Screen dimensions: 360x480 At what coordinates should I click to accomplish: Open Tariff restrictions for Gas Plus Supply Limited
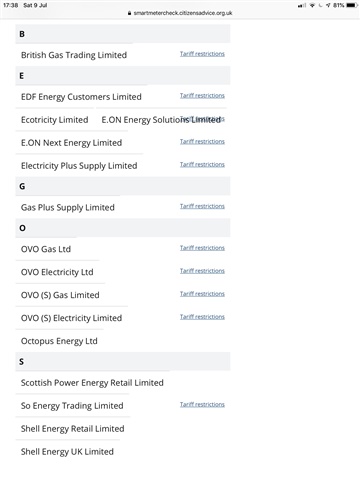[202, 206]
